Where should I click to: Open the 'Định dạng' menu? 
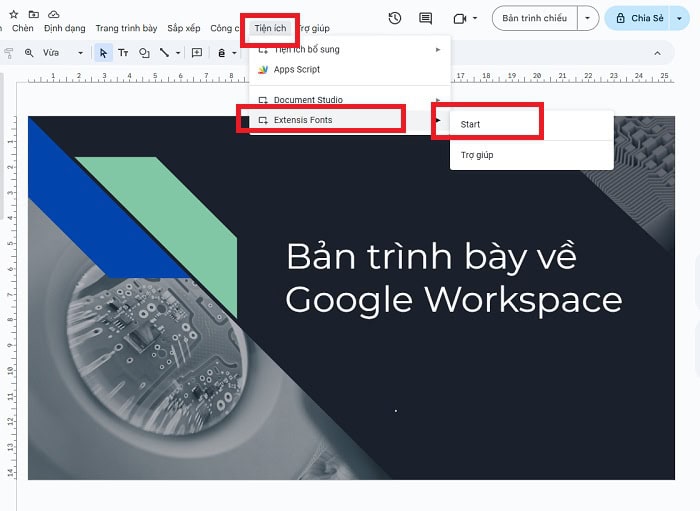pos(65,28)
